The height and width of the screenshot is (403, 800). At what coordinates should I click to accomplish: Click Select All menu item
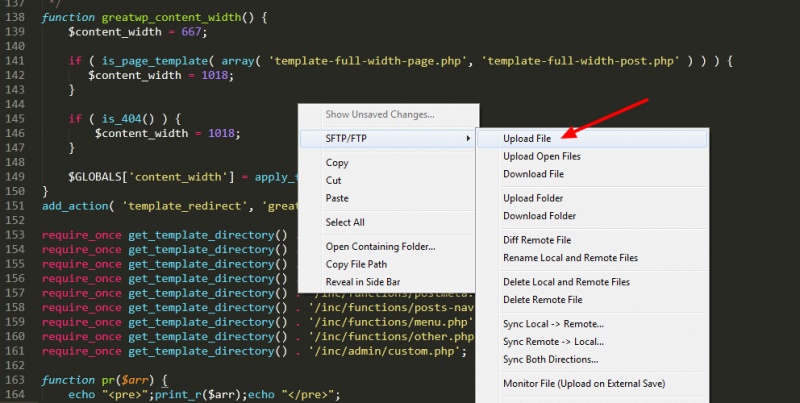(345, 222)
